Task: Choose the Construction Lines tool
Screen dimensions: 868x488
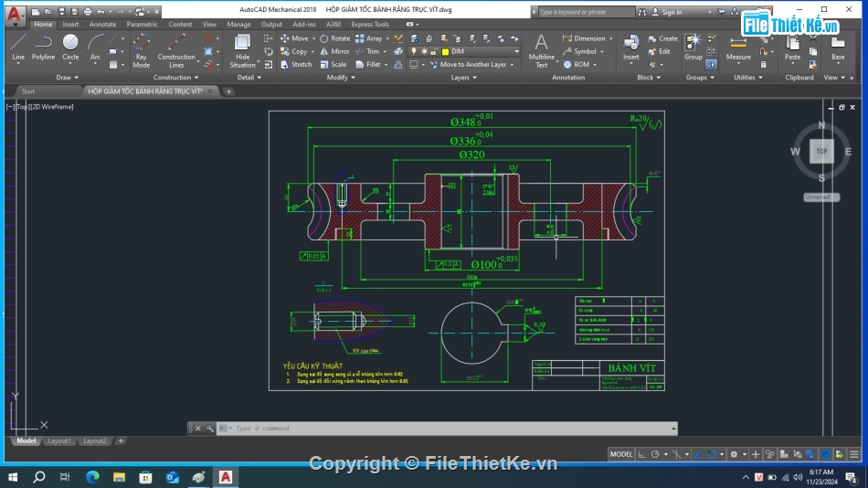Action: pyautogui.click(x=176, y=50)
